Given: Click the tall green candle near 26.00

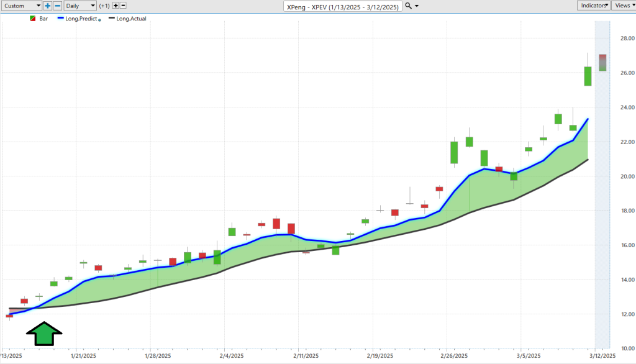Looking at the screenshot, I should click(588, 76).
